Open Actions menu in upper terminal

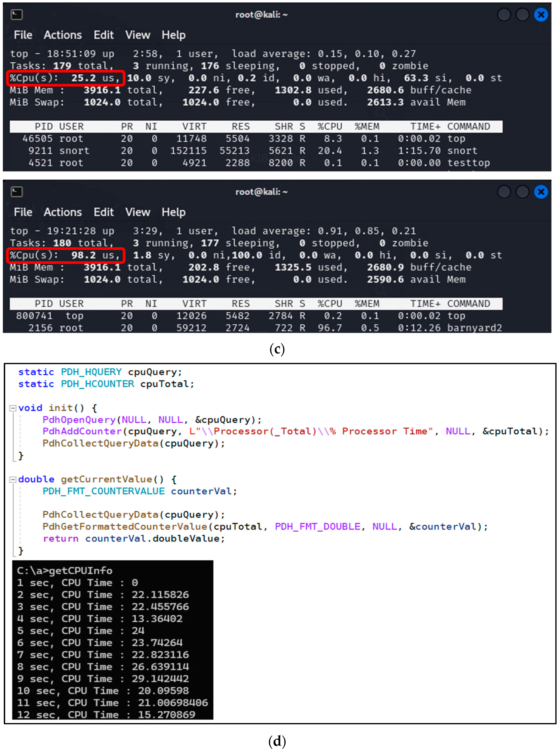(x=63, y=35)
